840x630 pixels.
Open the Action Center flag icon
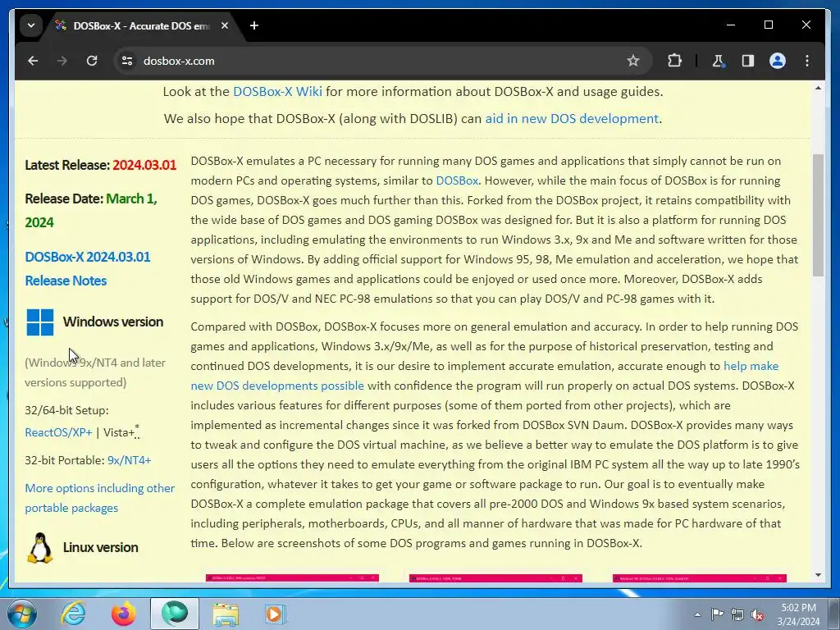(x=717, y=614)
